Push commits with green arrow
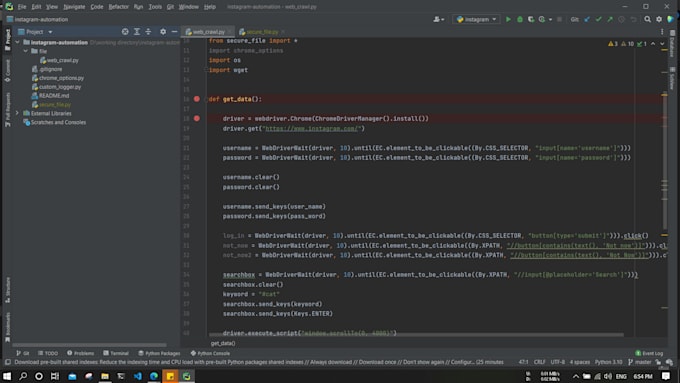Screen dimensions: 680x383 (610, 19)
